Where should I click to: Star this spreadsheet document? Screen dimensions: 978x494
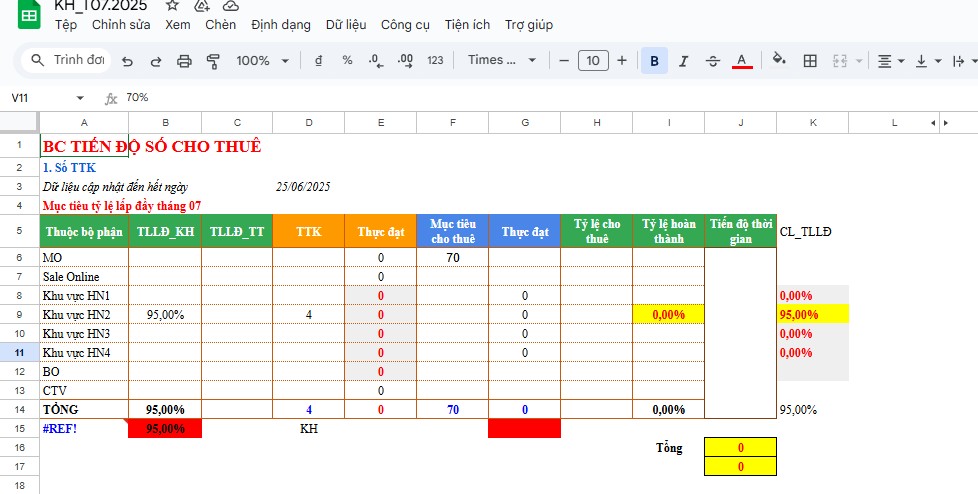click(172, 5)
